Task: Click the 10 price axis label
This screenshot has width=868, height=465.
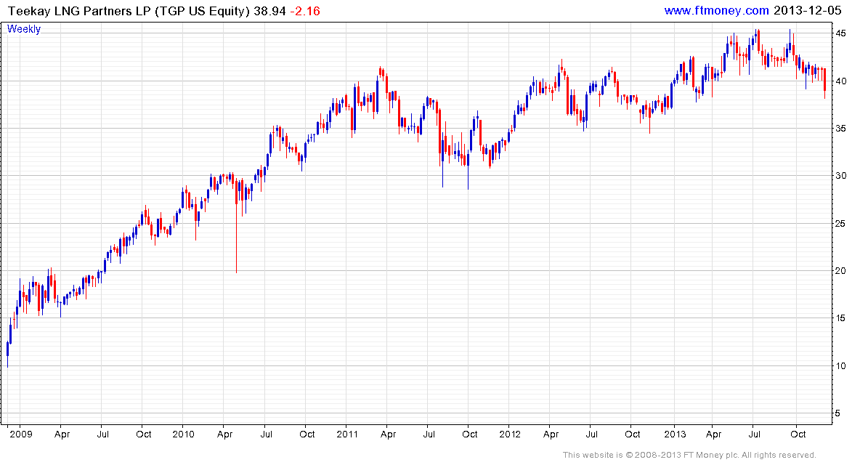Action: coord(840,365)
